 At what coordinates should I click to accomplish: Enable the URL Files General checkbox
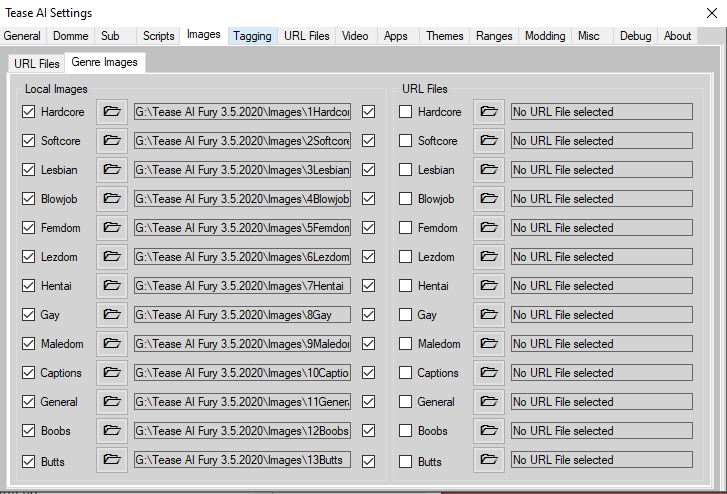pyautogui.click(x=405, y=402)
